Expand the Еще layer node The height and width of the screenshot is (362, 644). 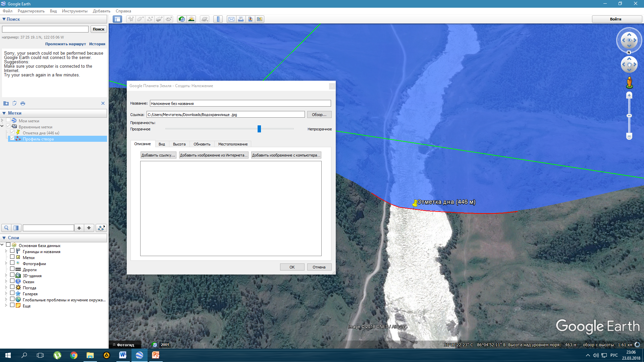pyautogui.click(x=6, y=305)
